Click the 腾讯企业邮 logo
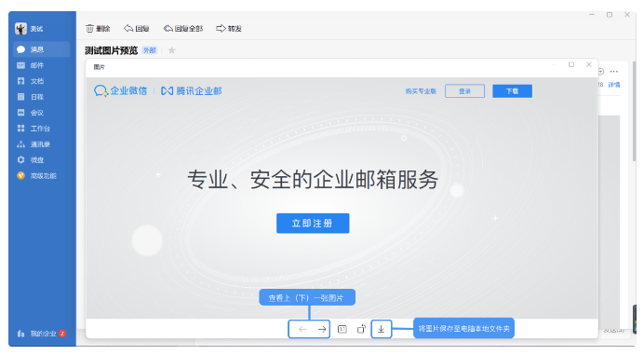The image size is (644, 355). 192,91
